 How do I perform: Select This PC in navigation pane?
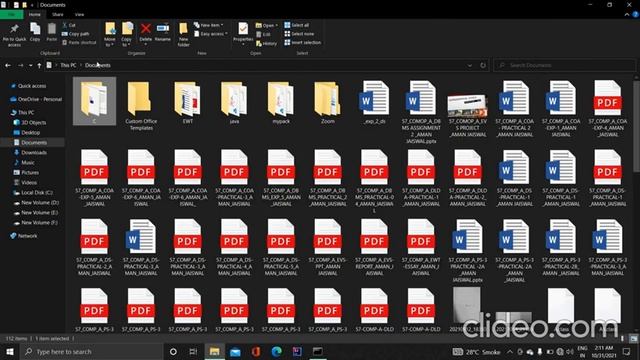(25, 112)
